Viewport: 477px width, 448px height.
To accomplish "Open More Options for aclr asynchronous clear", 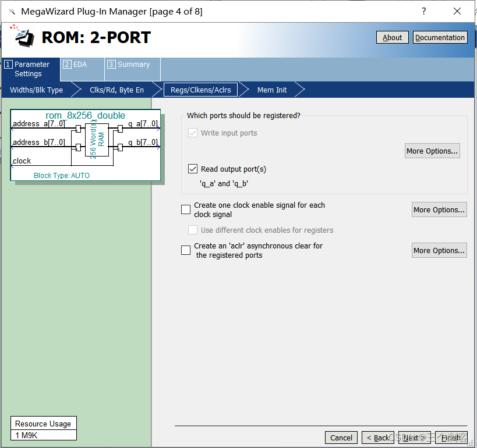I will point(439,250).
